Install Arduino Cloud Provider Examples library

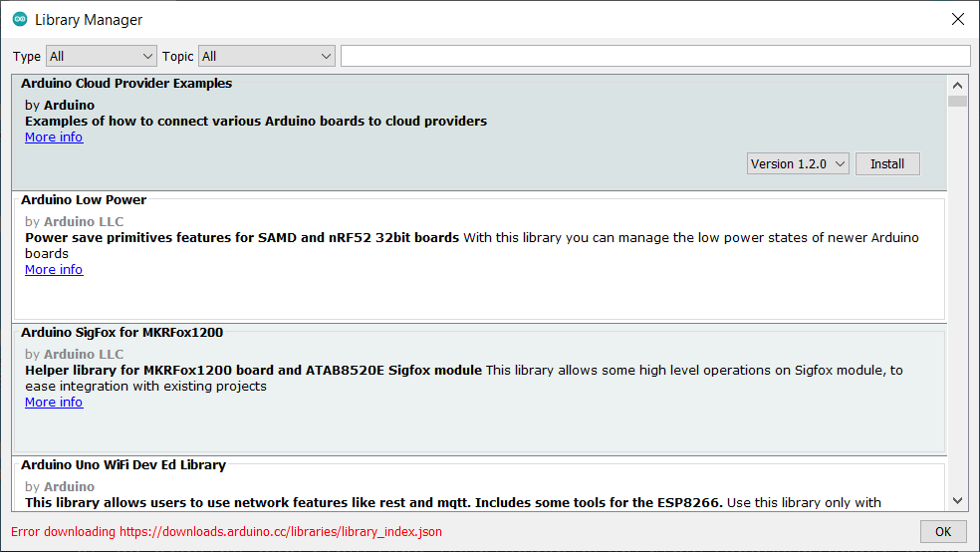[886, 164]
